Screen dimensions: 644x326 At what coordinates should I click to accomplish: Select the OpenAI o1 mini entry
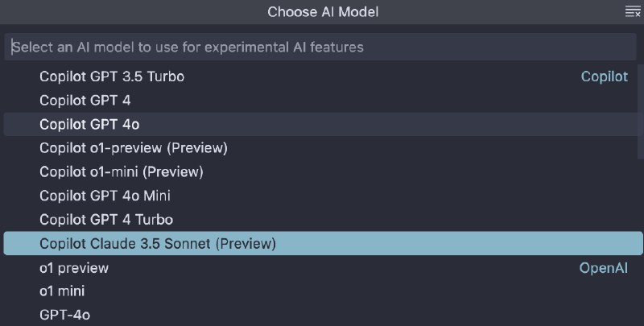pos(62,291)
